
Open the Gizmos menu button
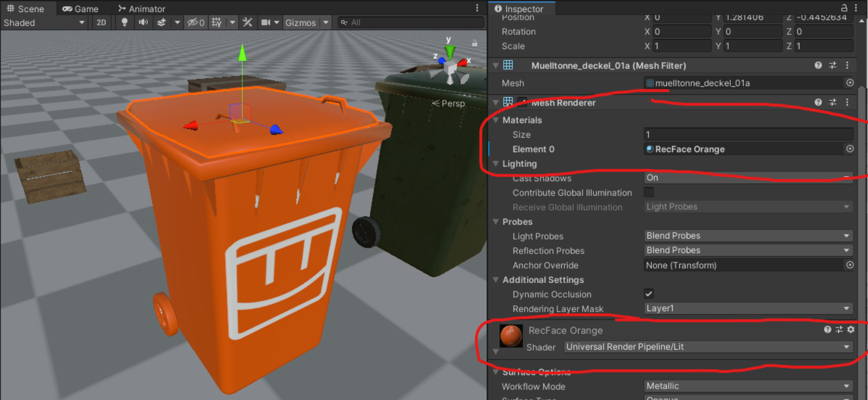point(300,23)
